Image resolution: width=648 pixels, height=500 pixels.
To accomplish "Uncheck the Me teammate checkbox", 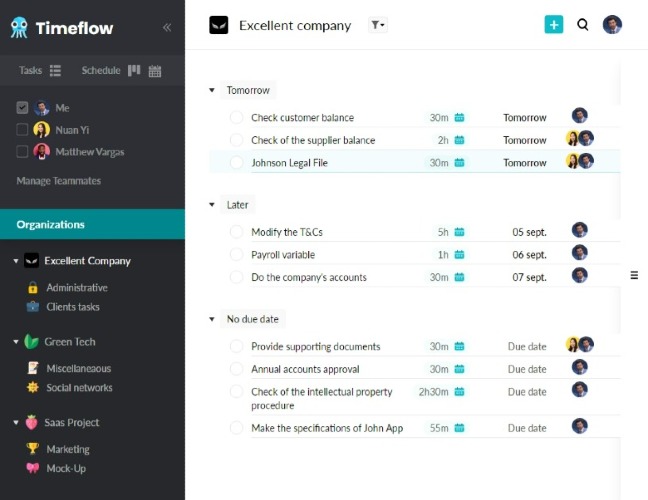I will pos(22,108).
